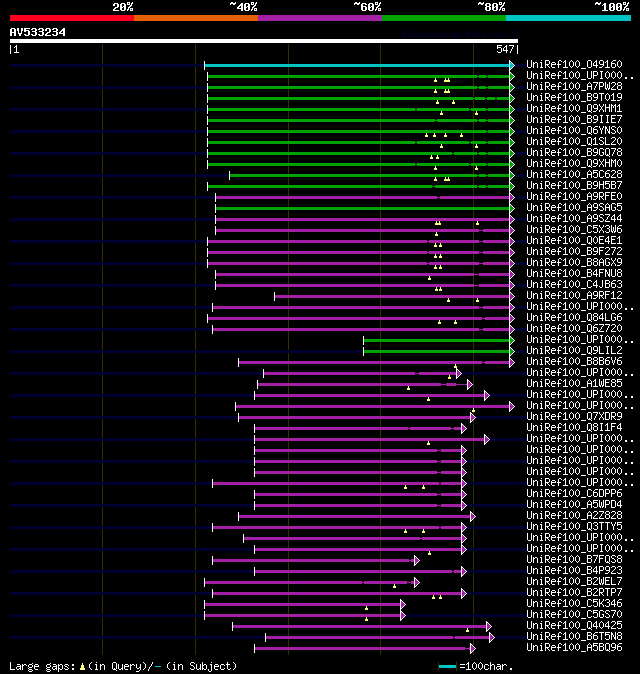
Task: Click the arrowhead ending the UniRef100_B7FQS8 bar
Action: [x=416, y=561]
